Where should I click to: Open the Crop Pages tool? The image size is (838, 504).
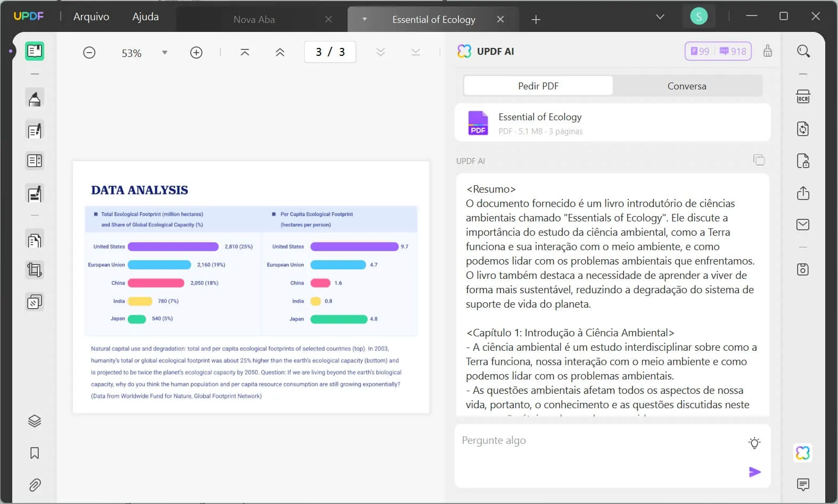coord(35,270)
